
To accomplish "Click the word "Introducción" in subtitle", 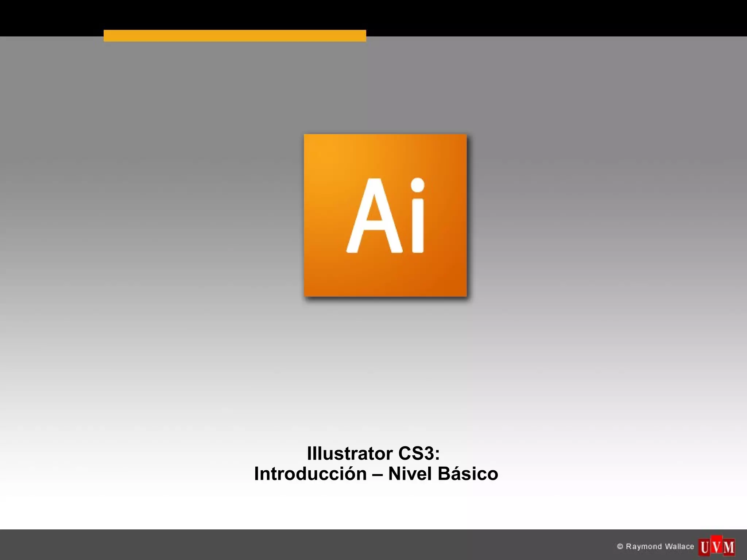I will pyautogui.click(x=310, y=474).
